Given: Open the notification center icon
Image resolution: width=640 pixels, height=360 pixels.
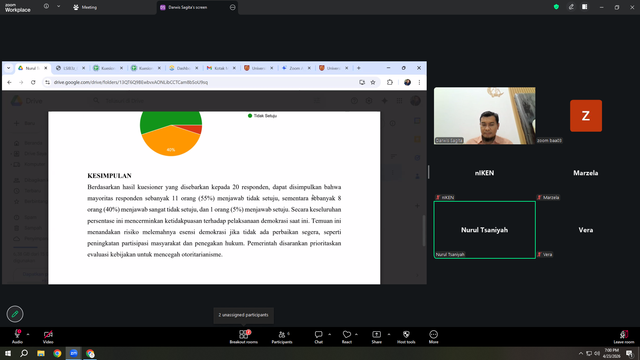Looking at the screenshot, I should coord(629,353).
